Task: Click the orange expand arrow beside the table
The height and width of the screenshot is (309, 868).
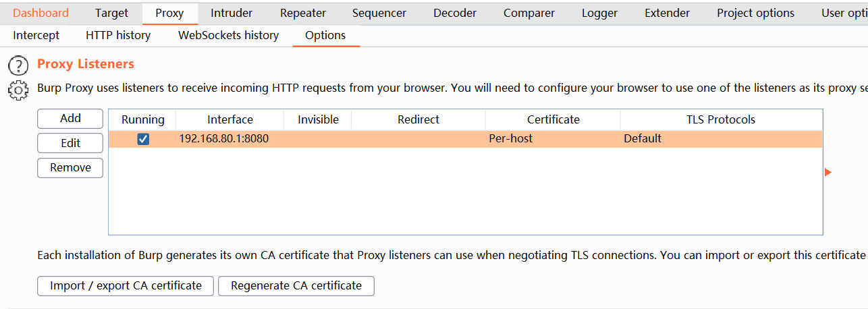Action: click(x=828, y=173)
